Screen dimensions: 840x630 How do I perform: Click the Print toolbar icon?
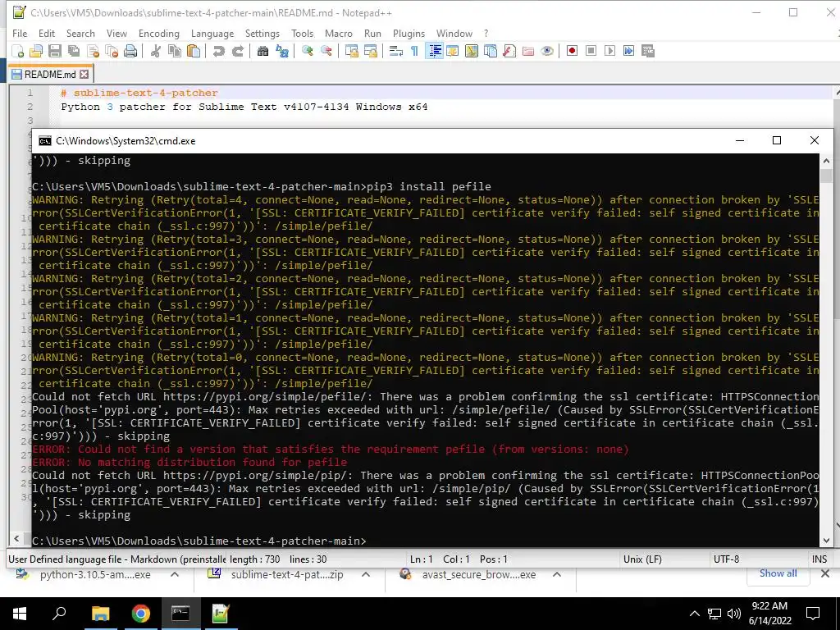point(130,51)
